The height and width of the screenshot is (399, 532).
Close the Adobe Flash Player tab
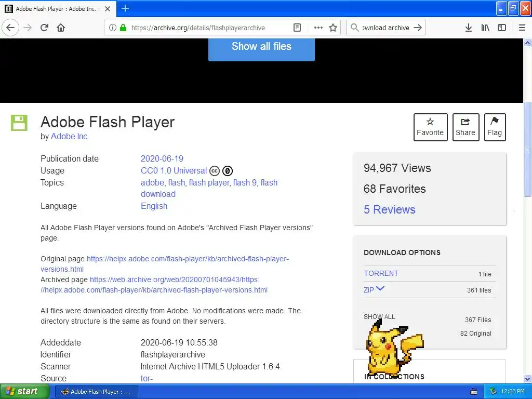pos(108,9)
